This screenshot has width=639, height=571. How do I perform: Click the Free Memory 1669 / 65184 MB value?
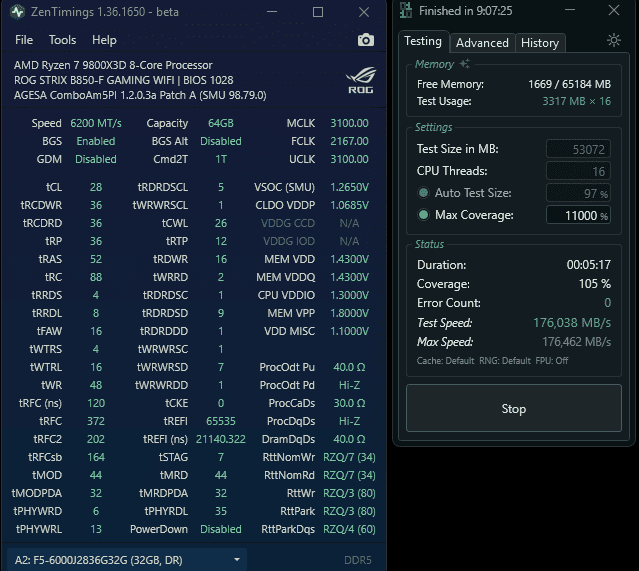coord(569,84)
